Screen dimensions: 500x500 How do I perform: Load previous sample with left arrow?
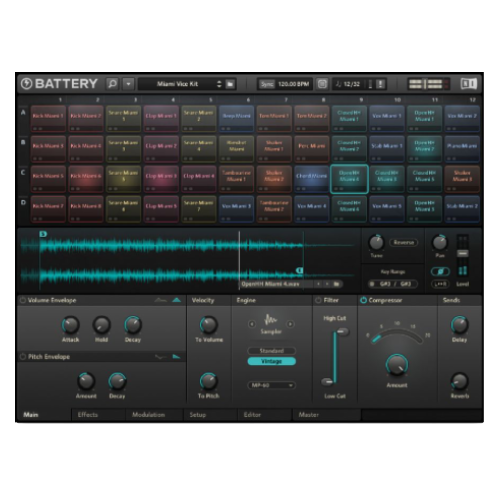click(x=319, y=284)
